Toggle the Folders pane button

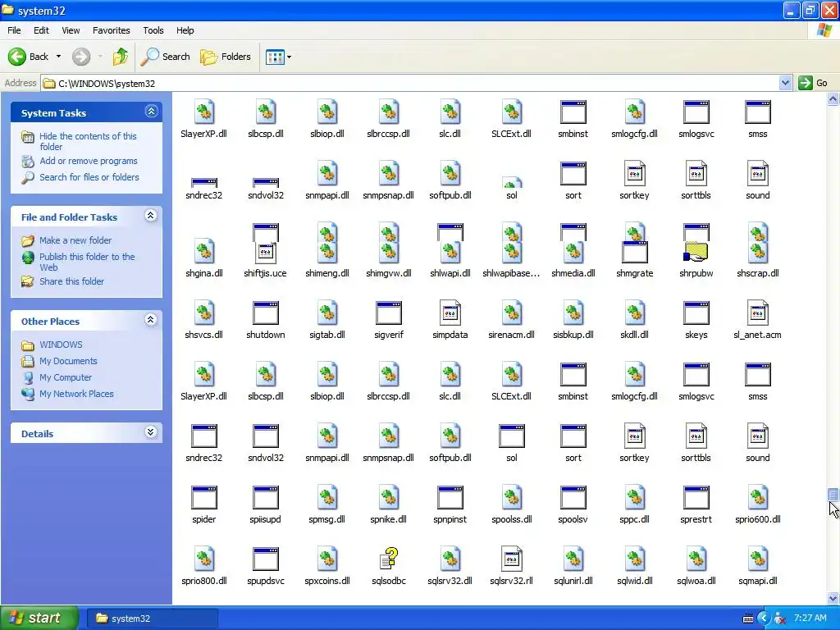click(x=226, y=57)
